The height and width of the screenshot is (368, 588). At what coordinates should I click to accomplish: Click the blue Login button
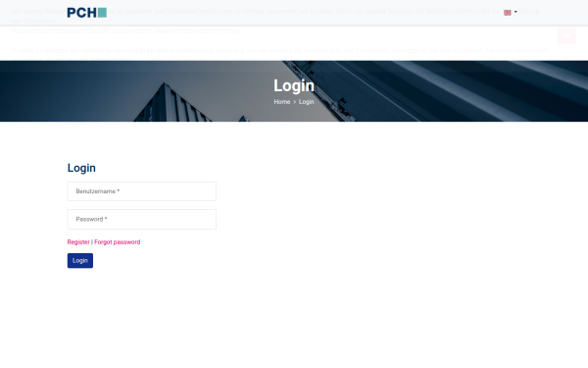(80, 261)
